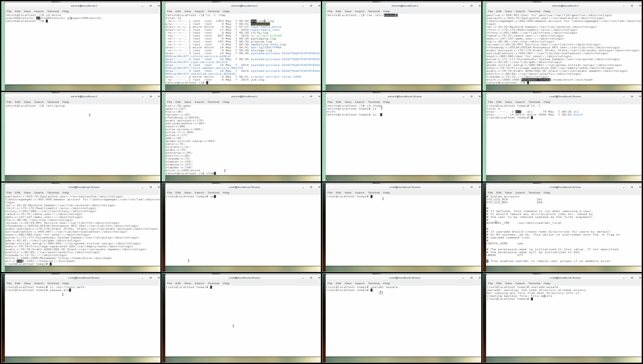Click the highlighted 'passwd' word in cat command
This screenshot has height=364, width=643.
coord(390,15)
